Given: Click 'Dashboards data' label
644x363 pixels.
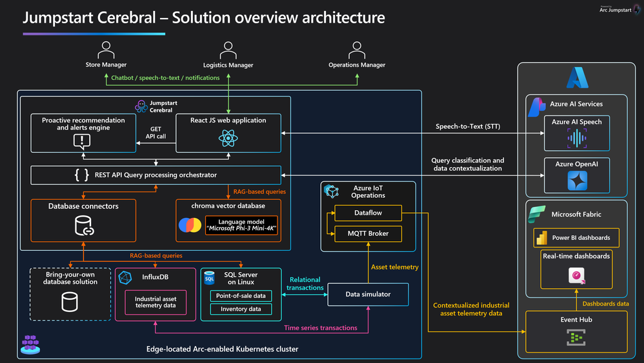Looking at the screenshot, I should 605,304.
